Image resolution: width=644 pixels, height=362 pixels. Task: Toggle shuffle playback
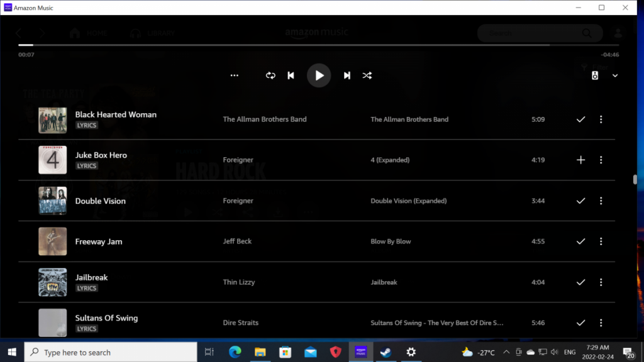367,75
